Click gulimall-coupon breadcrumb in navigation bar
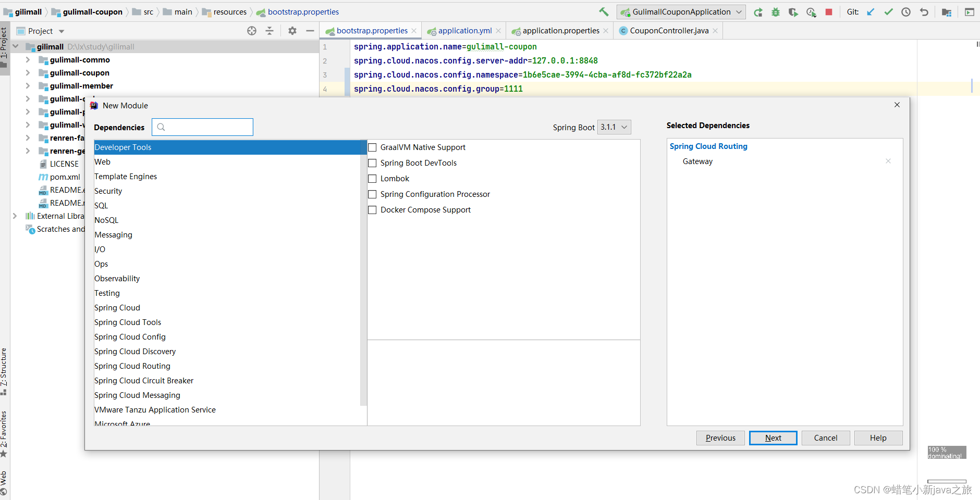The width and height of the screenshot is (980, 500). (87, 12)
